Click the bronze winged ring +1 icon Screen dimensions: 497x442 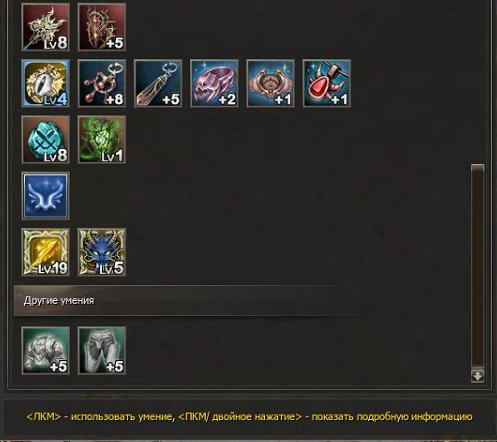pyautogui.click(x=271, y=83)
